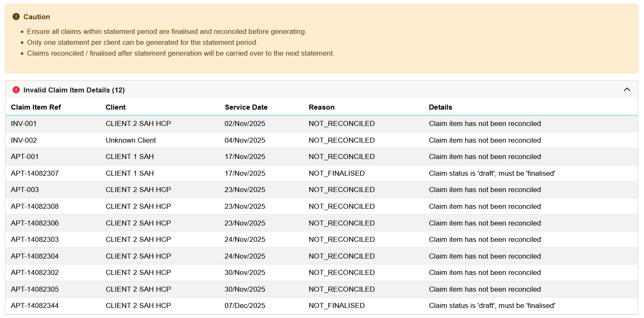Click claim item APT-14082308
Viewport: 644px width, 318px height.
coord(35,206)
